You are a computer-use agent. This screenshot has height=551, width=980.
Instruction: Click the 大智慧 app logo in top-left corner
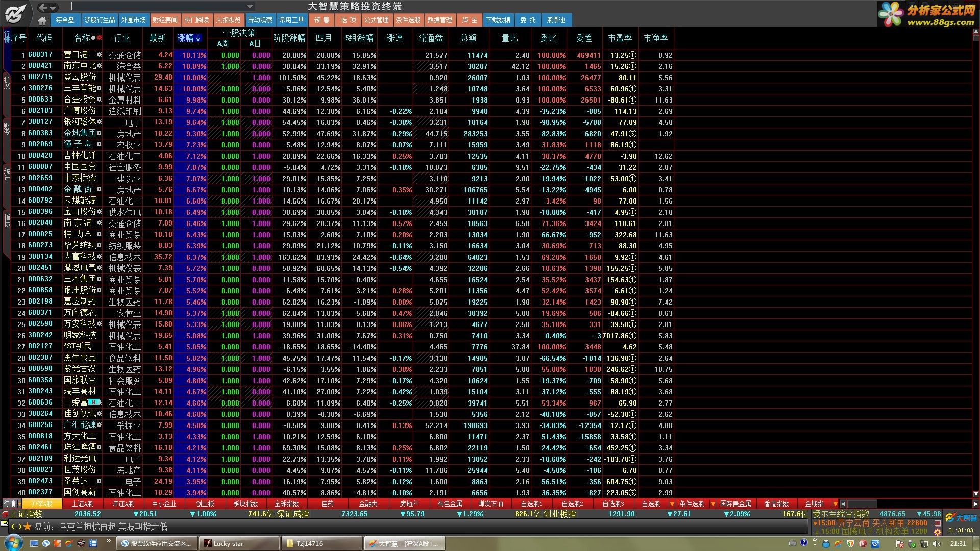pos(15,13)
